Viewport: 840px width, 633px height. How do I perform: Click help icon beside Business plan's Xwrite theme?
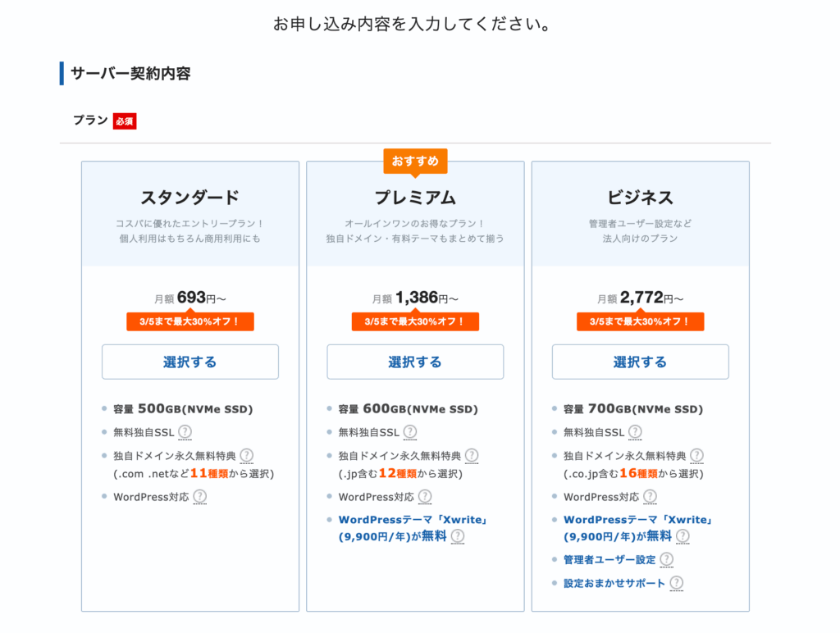click(x=682, y=536)
